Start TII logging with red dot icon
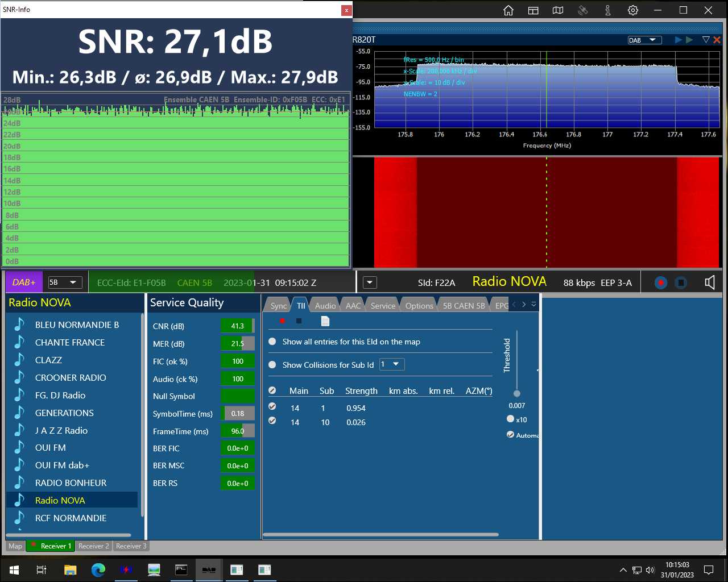 coord(282,321)
